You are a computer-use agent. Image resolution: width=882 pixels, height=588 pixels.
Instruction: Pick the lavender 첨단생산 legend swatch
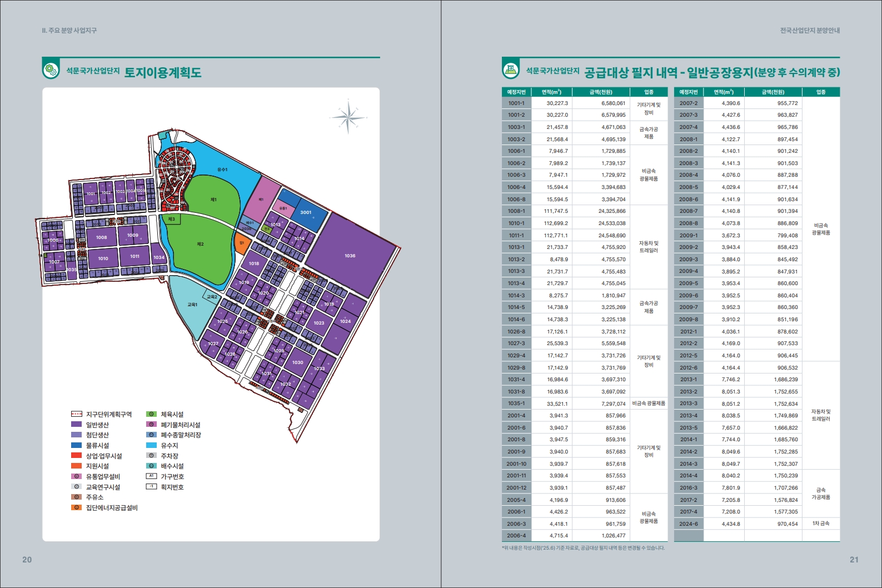(x=77, y=435)
